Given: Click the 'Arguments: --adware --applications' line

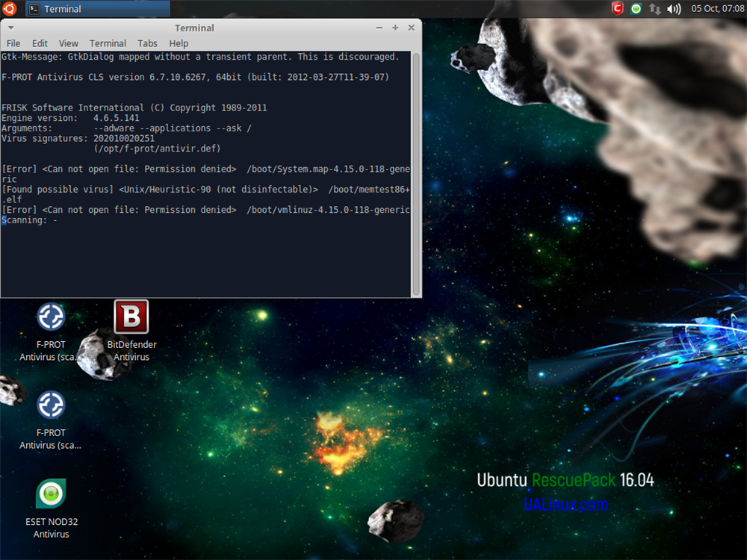Looking at the screenshot, I should click(126, 128).
